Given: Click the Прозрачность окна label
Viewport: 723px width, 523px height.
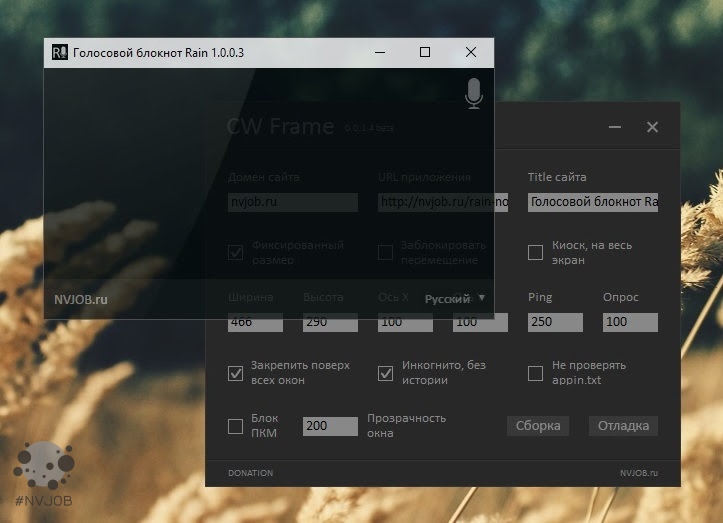Looking at the screenshot, I should click(x=406, y=426).
